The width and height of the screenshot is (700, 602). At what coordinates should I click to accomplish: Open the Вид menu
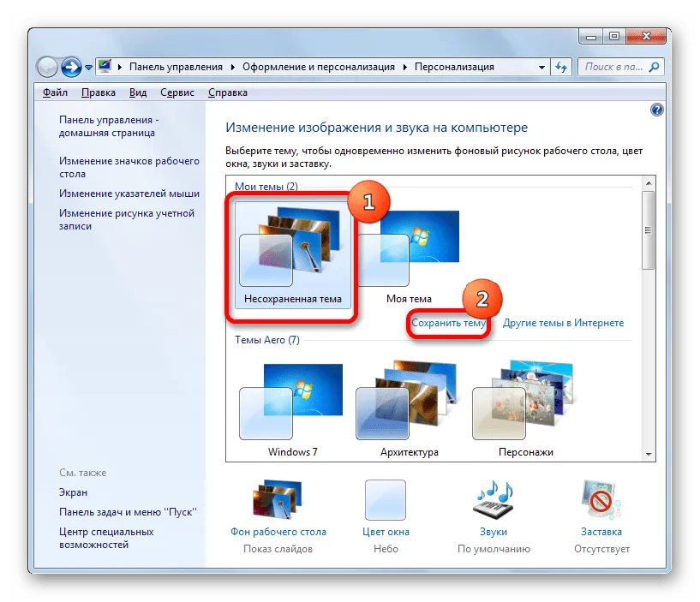tap(138, 92)
